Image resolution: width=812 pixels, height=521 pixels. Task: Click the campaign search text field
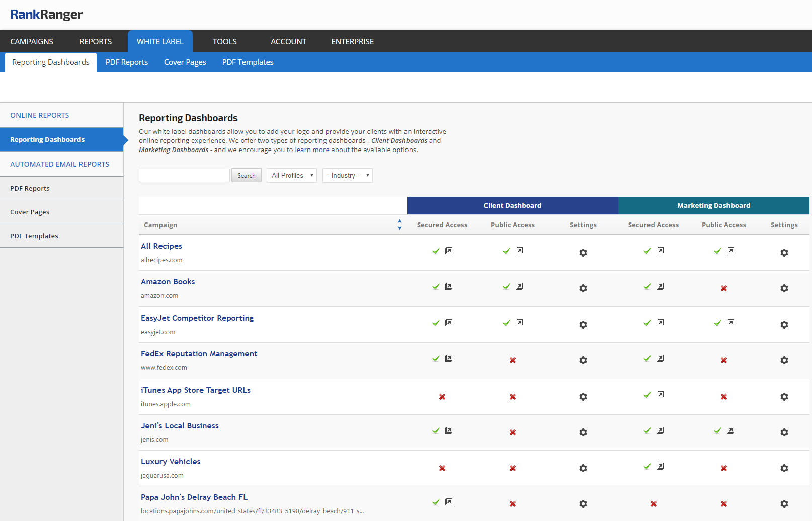click(184, 175)
